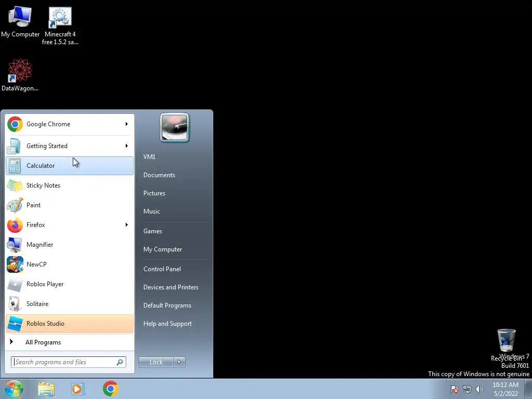Viewport: 532px width, 399px height.
Task: Open the volume speaker tray icon
Action: [479, 389]
